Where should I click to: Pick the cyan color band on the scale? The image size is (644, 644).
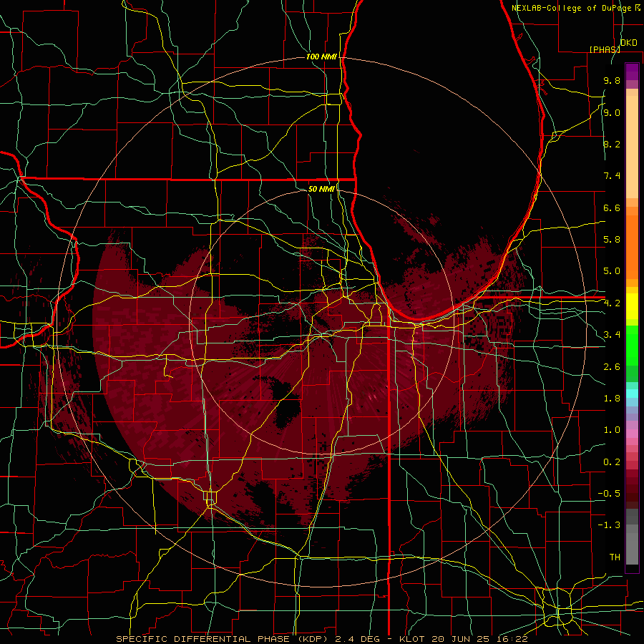click(632, 393)
